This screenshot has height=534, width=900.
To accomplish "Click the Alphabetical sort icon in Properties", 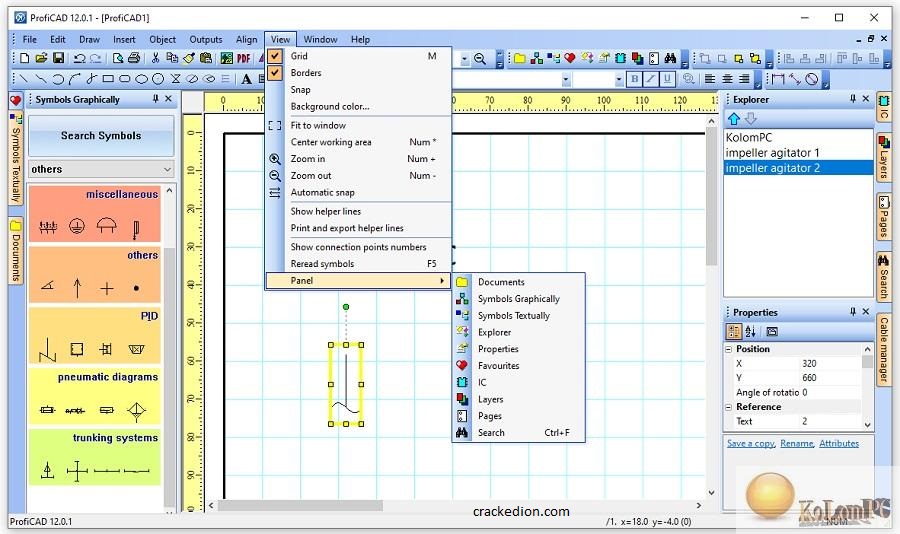I will (750, 331).
